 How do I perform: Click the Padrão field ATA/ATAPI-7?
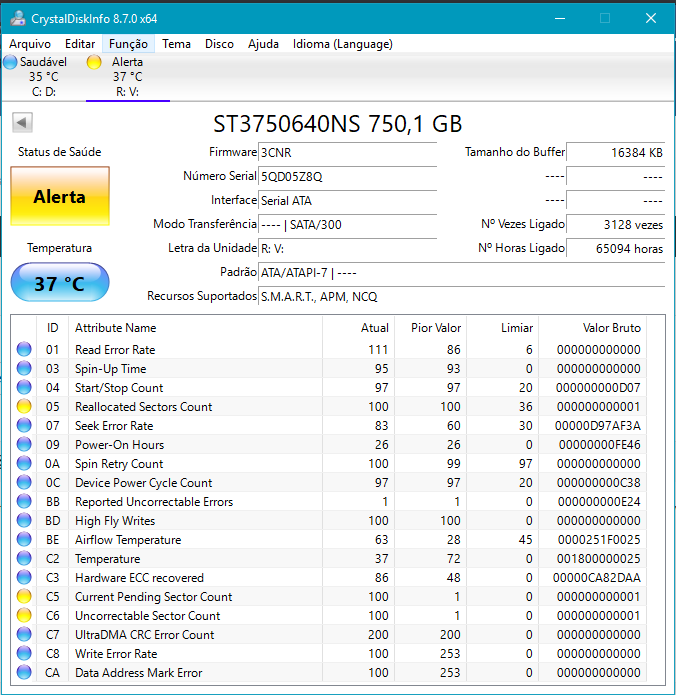461,273
